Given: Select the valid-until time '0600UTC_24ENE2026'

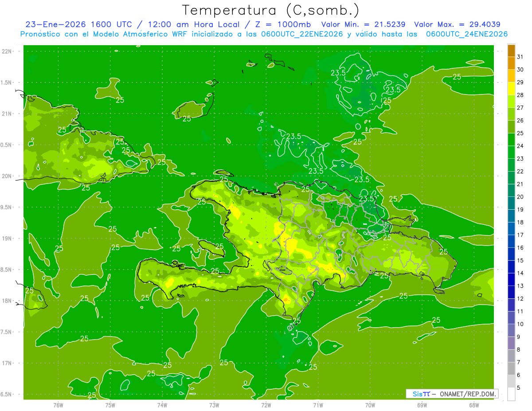Looking at the screenshot, I should click(x=467, y=34).
